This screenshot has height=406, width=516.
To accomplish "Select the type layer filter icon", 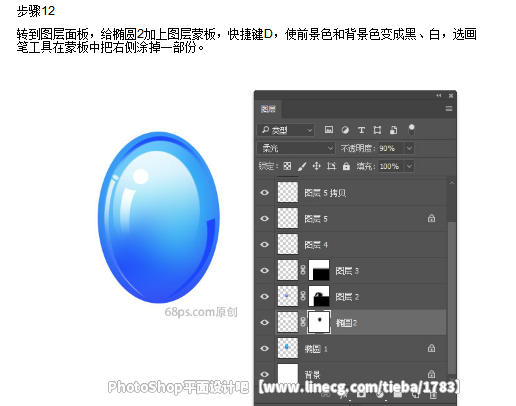I will click(361, 130).
